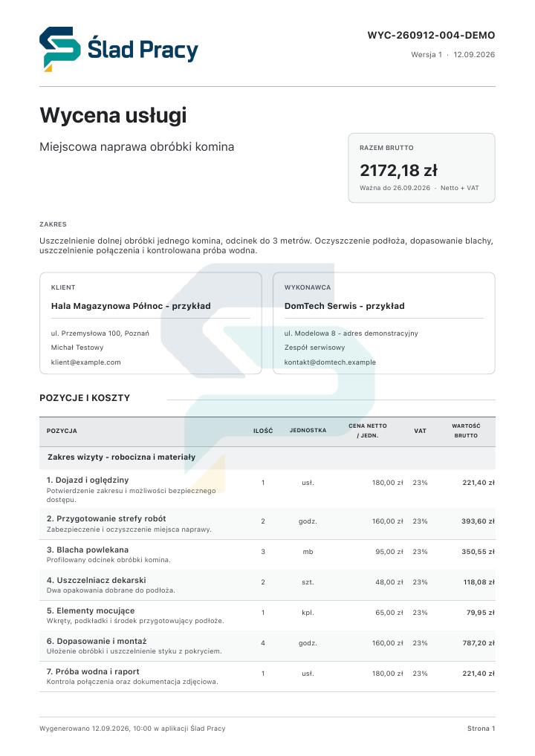Click the VAT column header
Image resolution: width=535 pixels, height=756 pixels.
(x=420, y=431)
